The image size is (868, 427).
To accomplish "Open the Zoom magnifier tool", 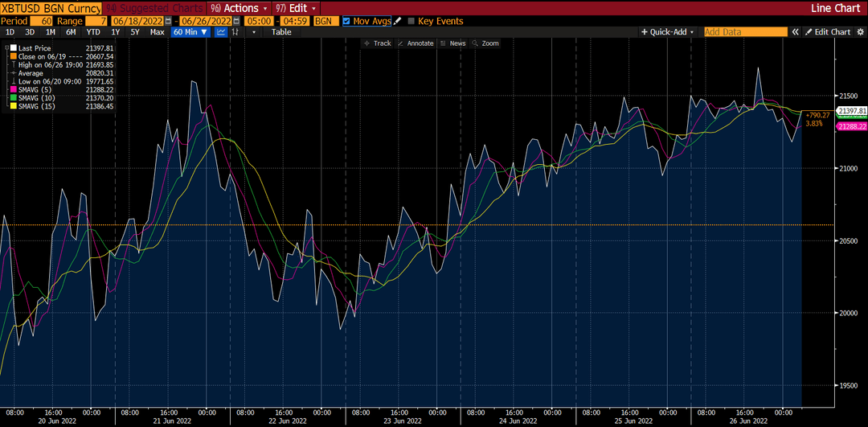I will (x=485, y=43).
